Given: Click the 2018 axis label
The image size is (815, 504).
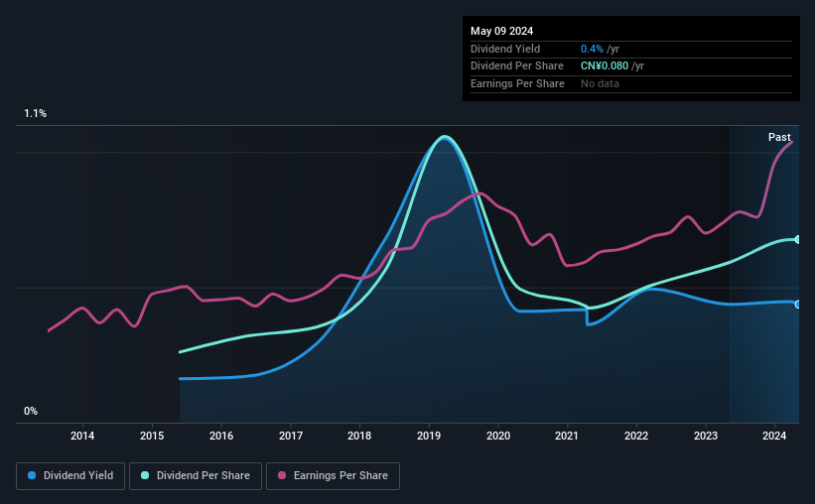Looking at the screenshot, I should (359, 436).
